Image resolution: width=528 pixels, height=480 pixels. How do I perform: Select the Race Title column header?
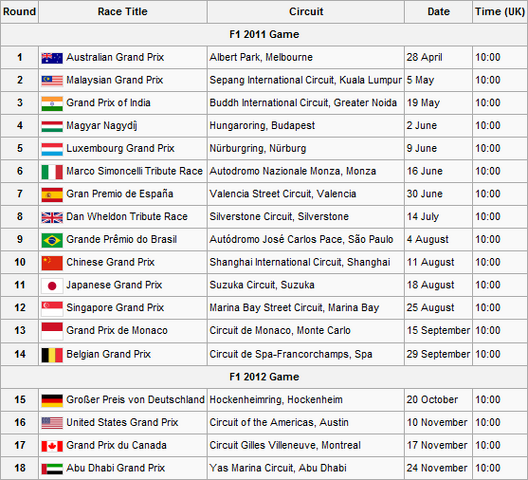(x=123, y=12)
